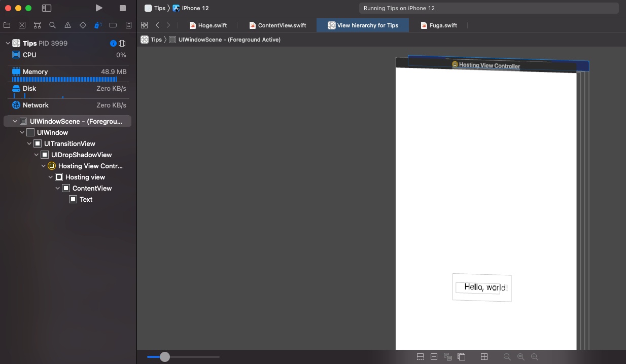
Task: Select the Memory gauge
Action: click(x=68, y=74)
